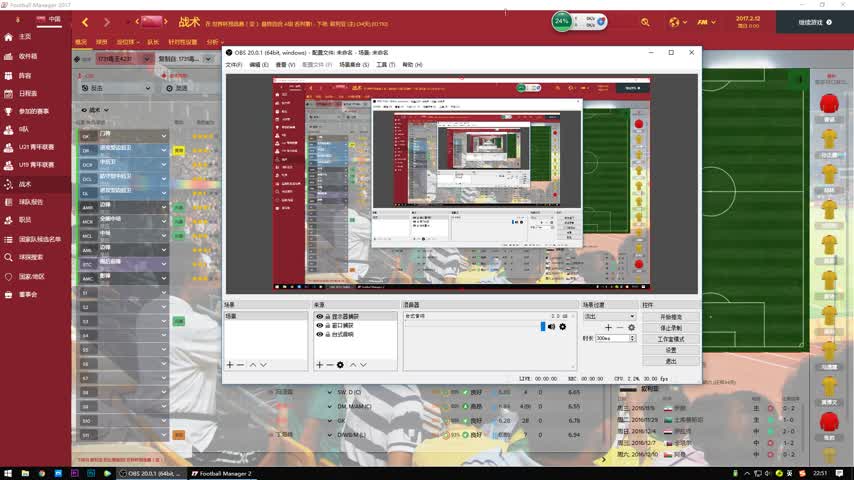The image size is (854, 480).
Task: Open 参加的赛事 competitions trophy icon
Action: (x=8, y=111)
